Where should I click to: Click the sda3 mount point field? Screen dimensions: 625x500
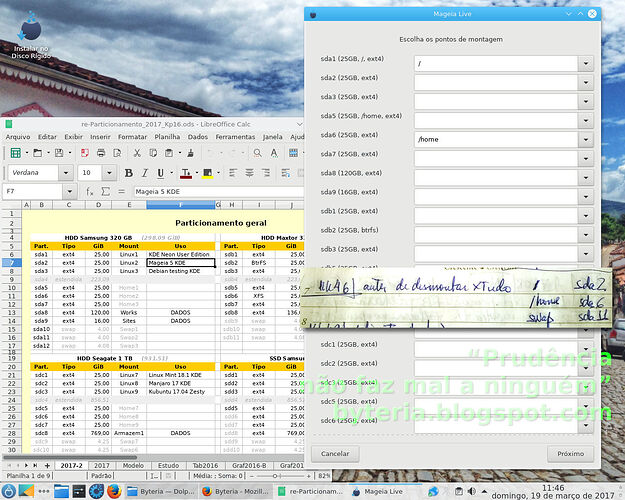pos(496,102)
